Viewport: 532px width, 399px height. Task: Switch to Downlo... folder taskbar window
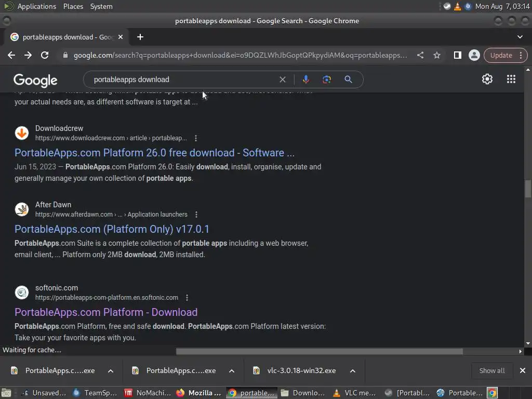click(303, 393)
